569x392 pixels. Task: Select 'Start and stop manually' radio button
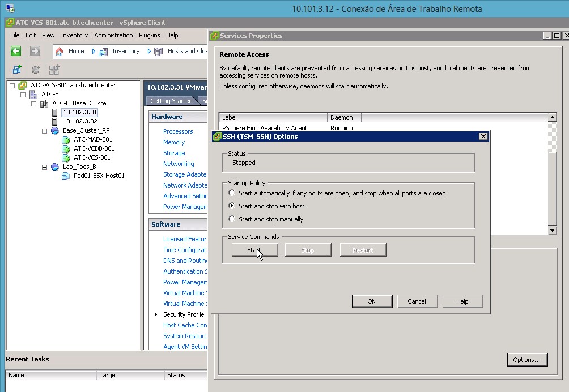coord(231,219)
